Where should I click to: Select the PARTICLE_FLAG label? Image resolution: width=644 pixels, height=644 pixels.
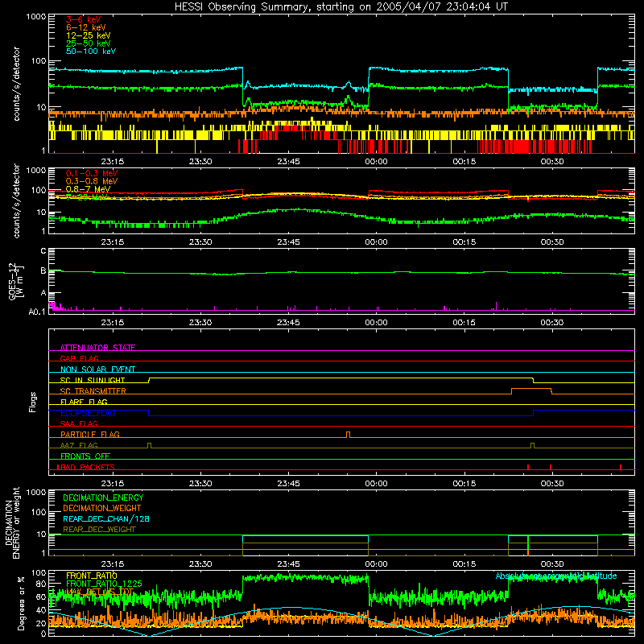tap(90, 435)
